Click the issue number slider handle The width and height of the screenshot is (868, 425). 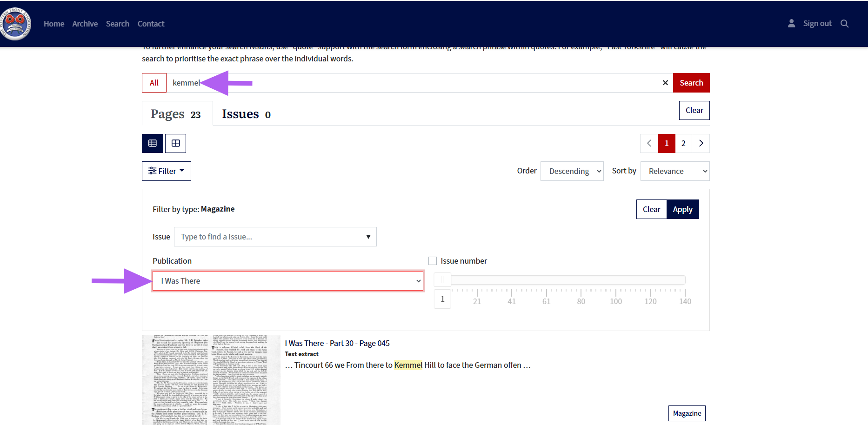[442, 280]
